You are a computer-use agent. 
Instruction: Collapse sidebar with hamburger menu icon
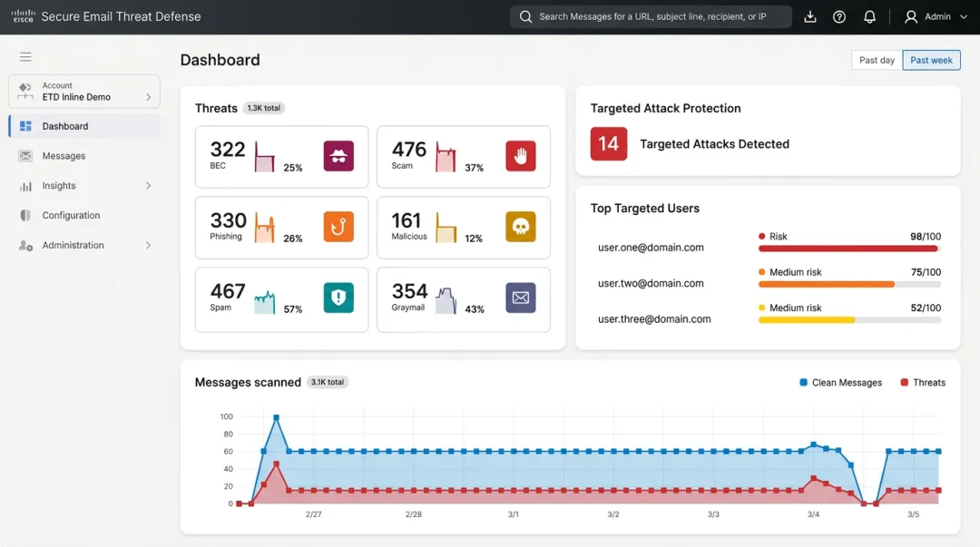tap(25, 57)
